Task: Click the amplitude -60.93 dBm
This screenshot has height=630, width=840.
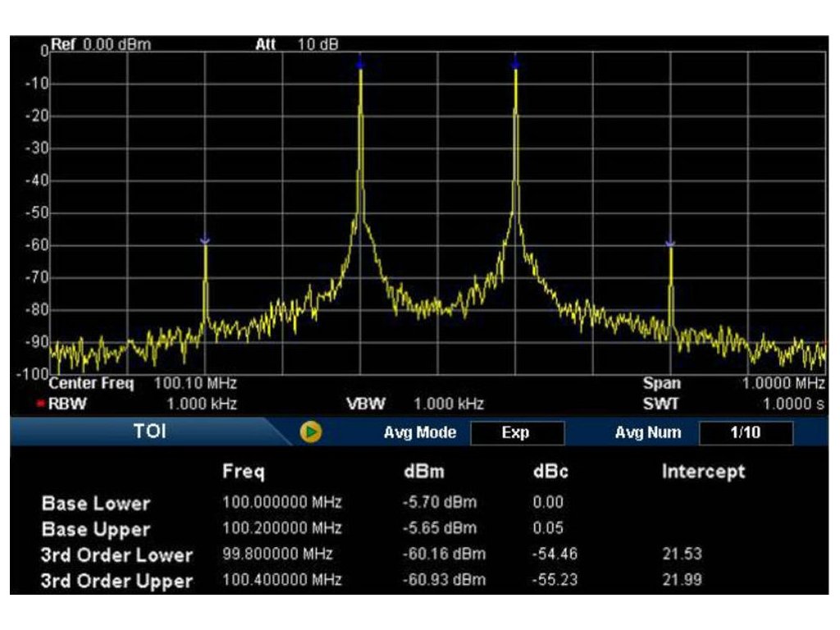Action: 444,580
